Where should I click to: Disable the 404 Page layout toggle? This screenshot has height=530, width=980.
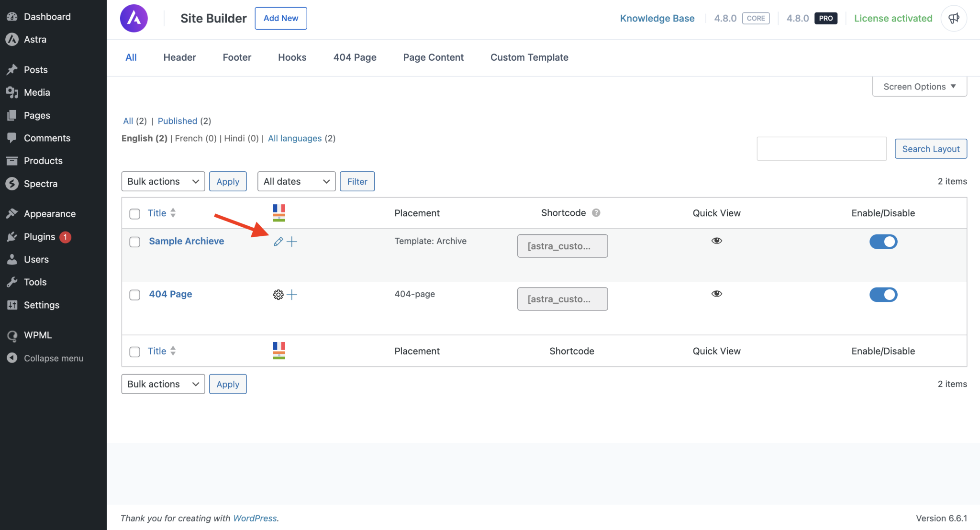coord(883,295)
